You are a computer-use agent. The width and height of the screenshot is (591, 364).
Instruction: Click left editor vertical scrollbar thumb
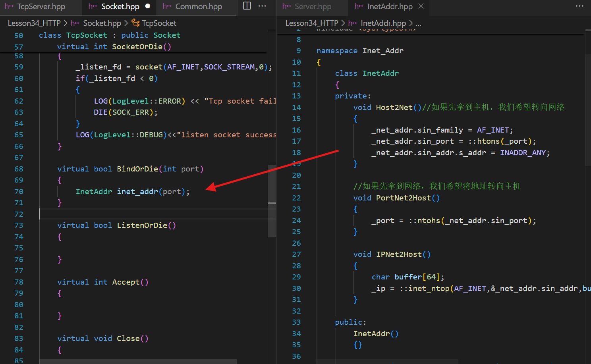pos(272,200)
